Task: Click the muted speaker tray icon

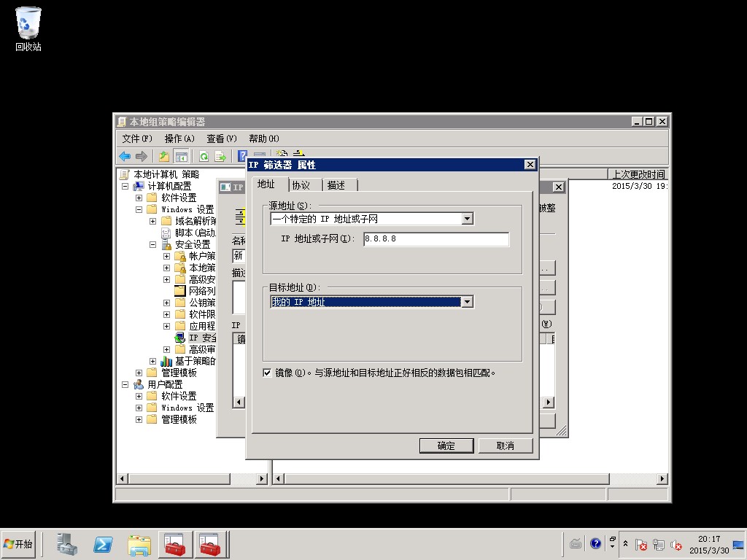Action: click(676, 544)
